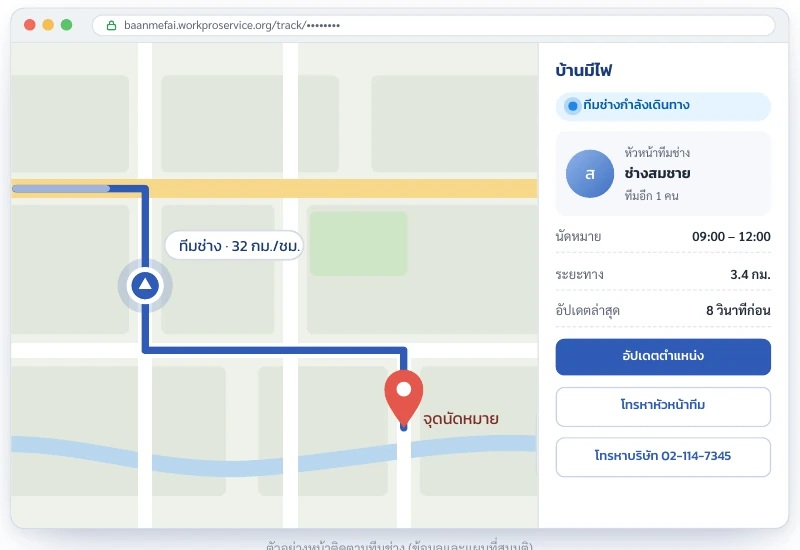
Task: Click the ช่างสมชาย avatar circle
Action: 590,174
